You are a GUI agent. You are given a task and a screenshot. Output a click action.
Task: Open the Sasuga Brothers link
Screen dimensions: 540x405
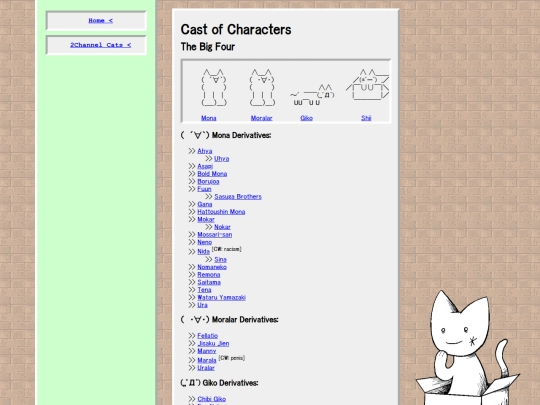point(238,197)
